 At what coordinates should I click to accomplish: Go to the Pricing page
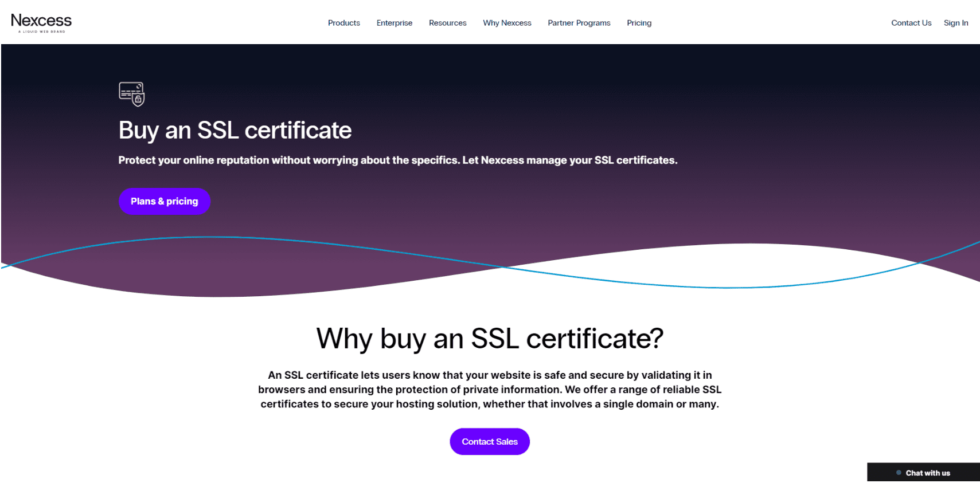[639, 23]
